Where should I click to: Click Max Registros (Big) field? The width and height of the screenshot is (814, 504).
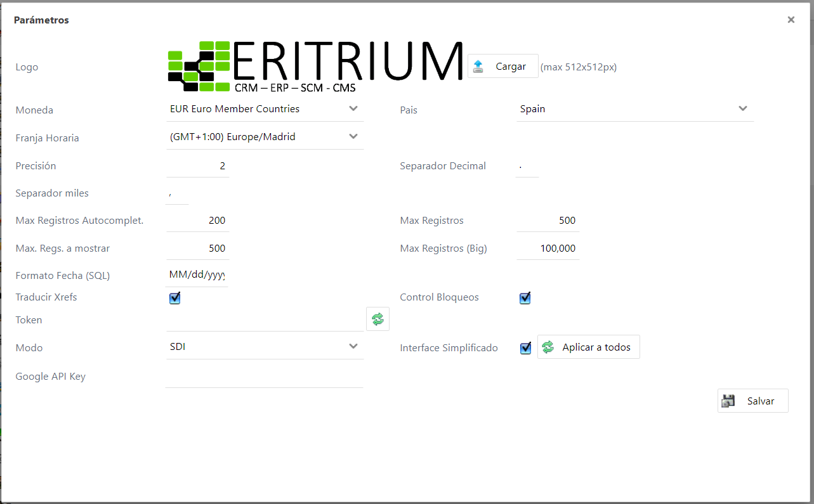point(548,249)
